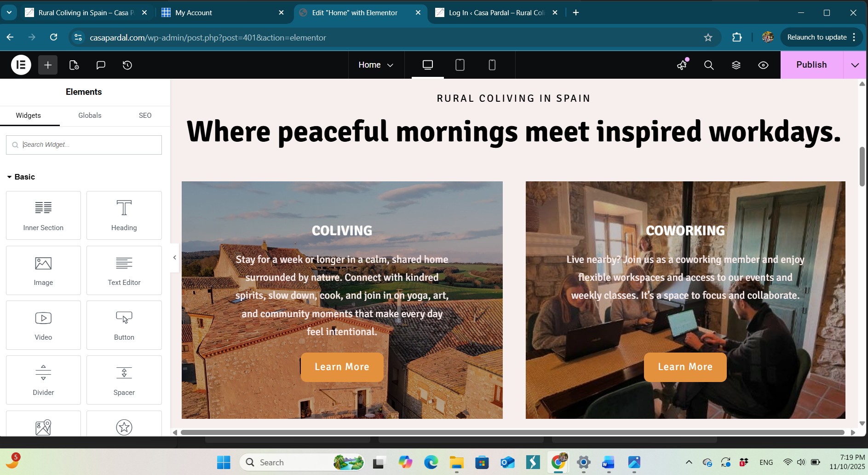The height and width of the screenshot is (475, 868).
Task: Bookmark this page with the star
Action: [x=708, y=37]
